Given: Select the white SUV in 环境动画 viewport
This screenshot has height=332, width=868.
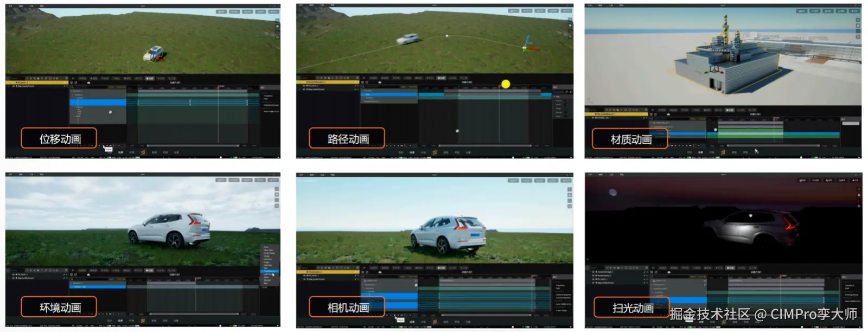Looking at the screenshot, I should [x=169, y=230].
